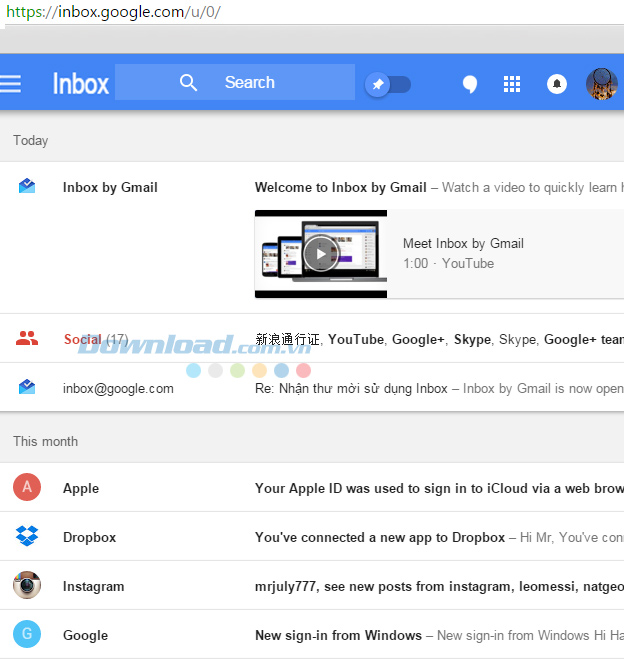Select the Google sender name
The width and height of the screenshot is (624, 659).
coord(85,635)
